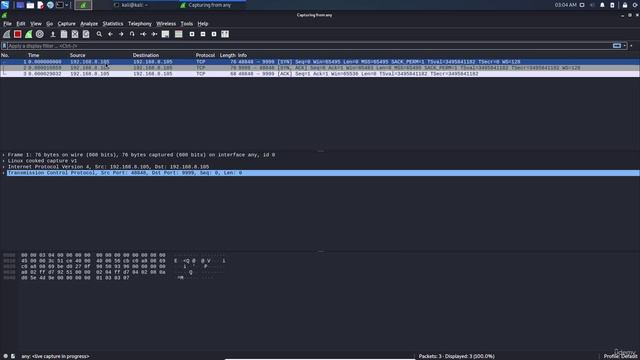Open the Kali applications menu icon
This screenshot has height=360, width=640.
pos(5,5)
